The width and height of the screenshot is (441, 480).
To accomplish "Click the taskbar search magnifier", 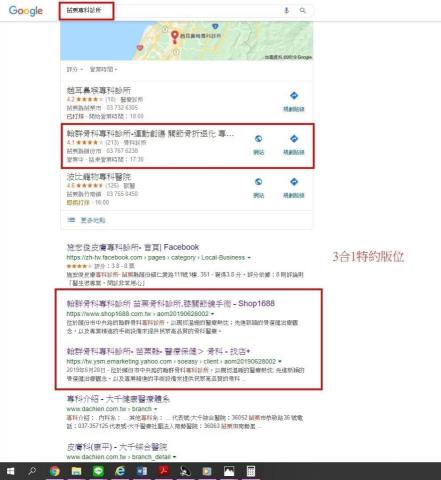I will pyautogui.click(x=32, y=471).
